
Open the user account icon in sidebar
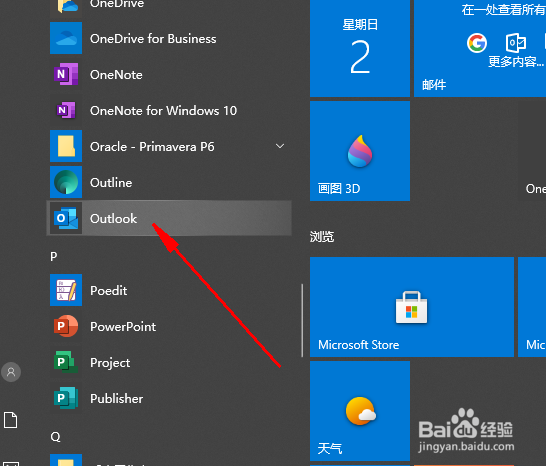point(11,372)
